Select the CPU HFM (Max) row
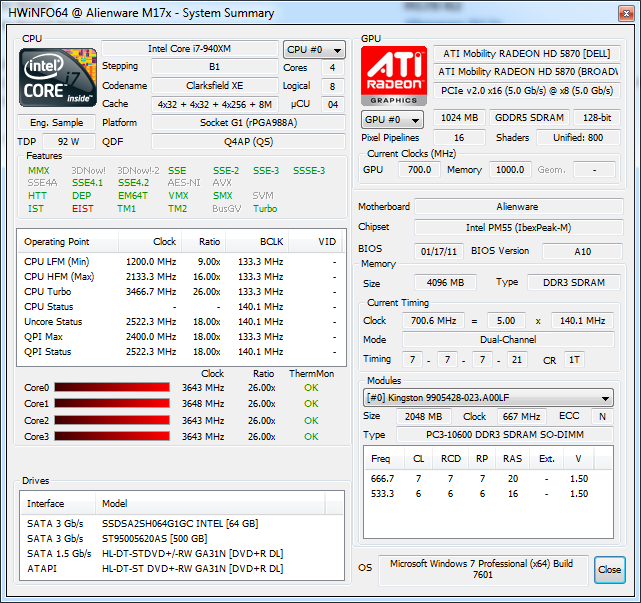 click(x=181, y=277)
